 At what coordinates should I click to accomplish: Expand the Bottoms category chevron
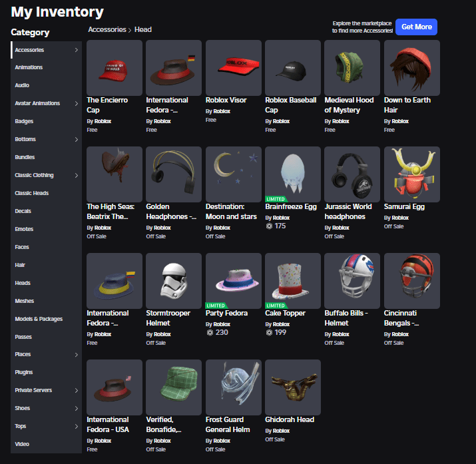click(76, 139)
